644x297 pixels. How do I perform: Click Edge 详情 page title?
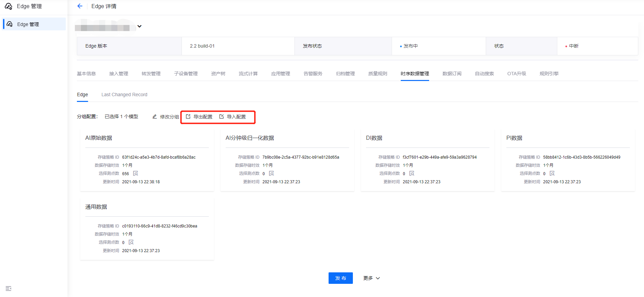(104, 6)
